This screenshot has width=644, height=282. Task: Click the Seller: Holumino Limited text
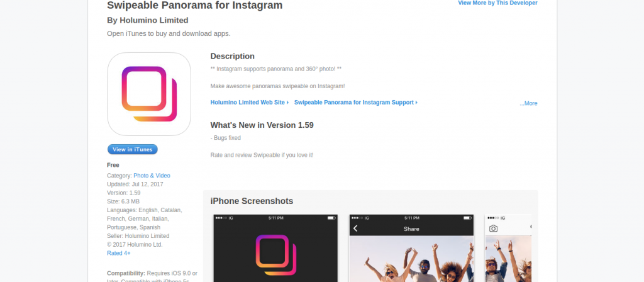(x=138, y=236)
